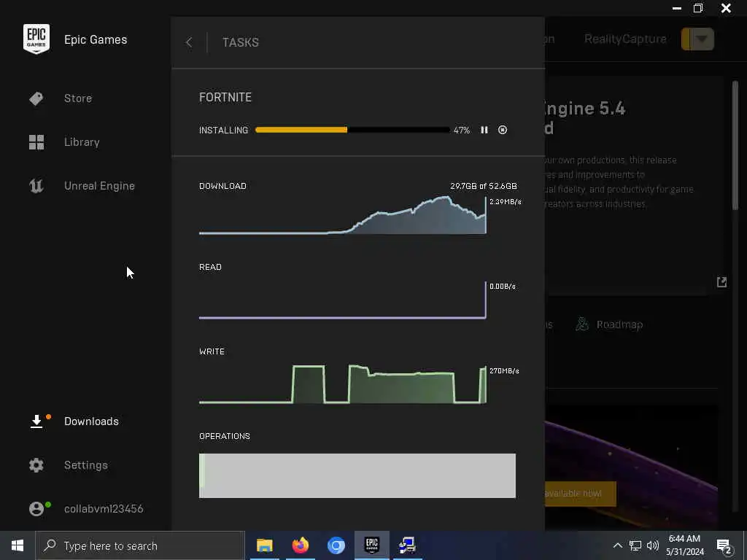The height and width of the screenshot is (560, 747).
Task: Click the user profile avatar icon
Action: coord(36,509)
